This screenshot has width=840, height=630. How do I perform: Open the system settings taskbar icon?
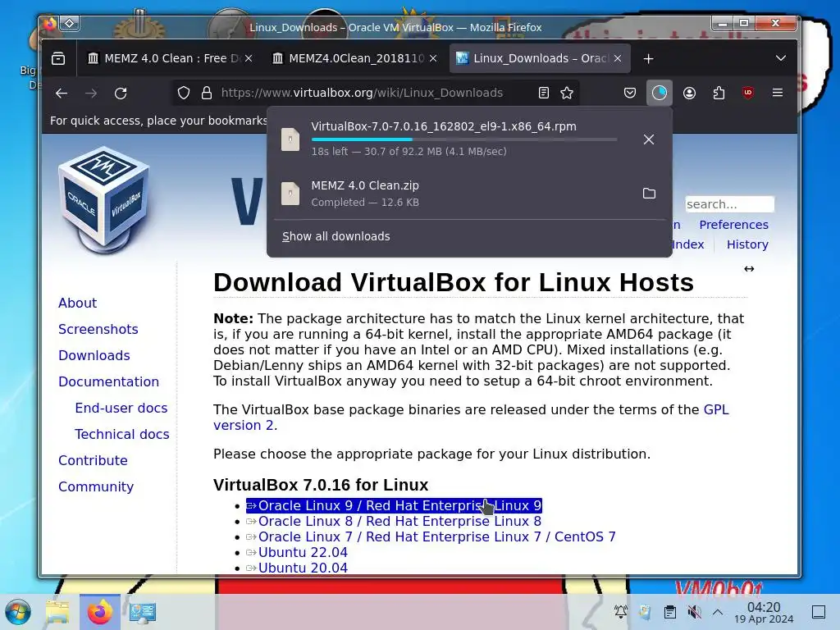click(x=143, y=612)
